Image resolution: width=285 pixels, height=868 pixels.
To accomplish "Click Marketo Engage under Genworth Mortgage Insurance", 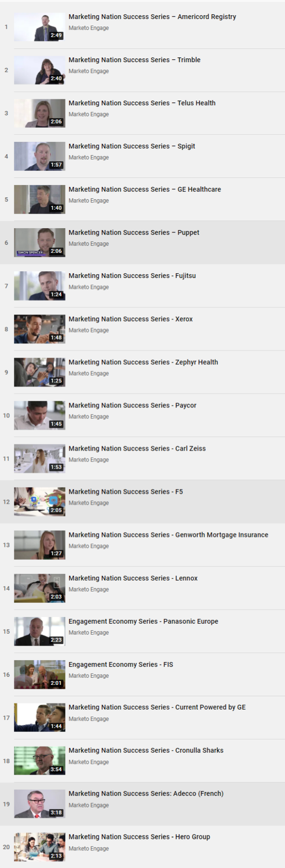I will 89,546.
